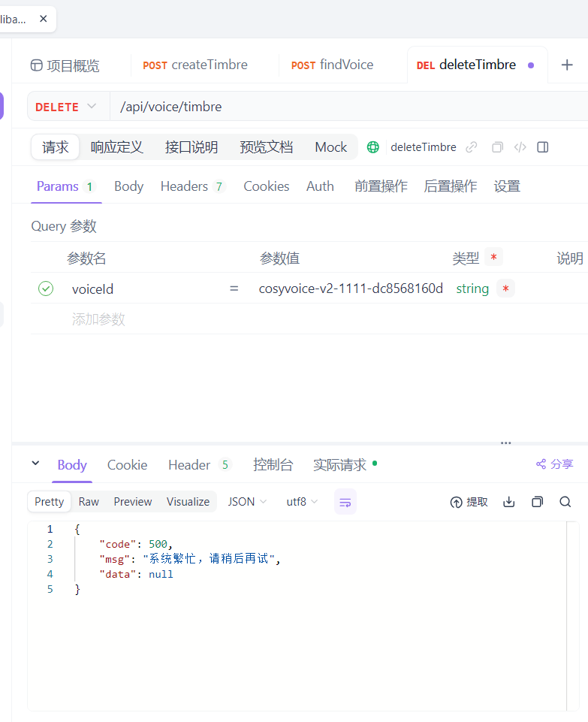Edit the /api/voice/timbre URL field
This screenshot has height=722, width=588.
[348, 107]
